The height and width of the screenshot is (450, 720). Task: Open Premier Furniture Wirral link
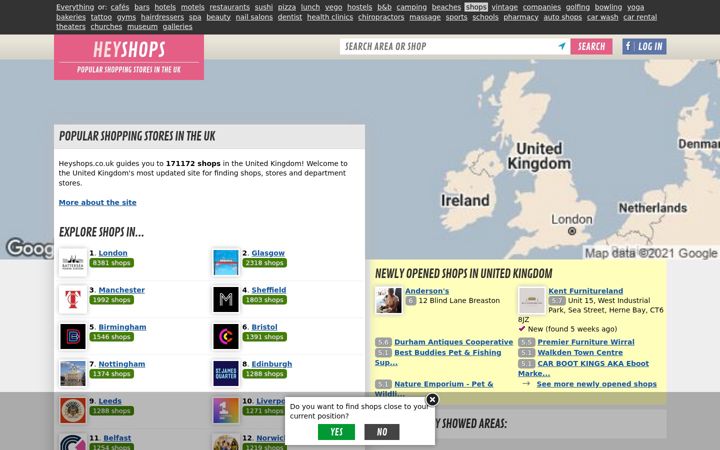click(586, 342)
